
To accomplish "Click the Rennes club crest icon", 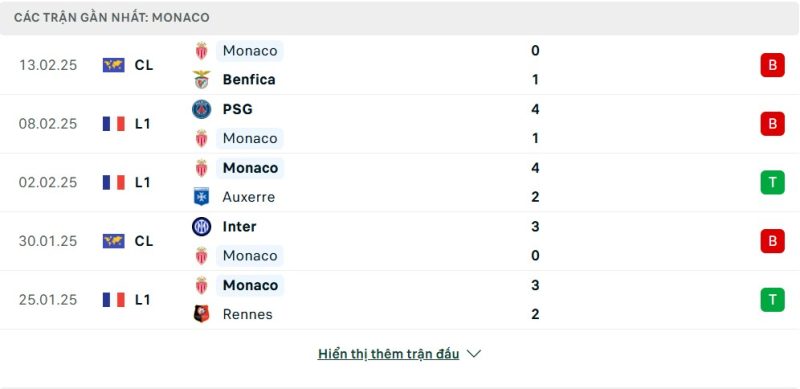I will (202, 313).
